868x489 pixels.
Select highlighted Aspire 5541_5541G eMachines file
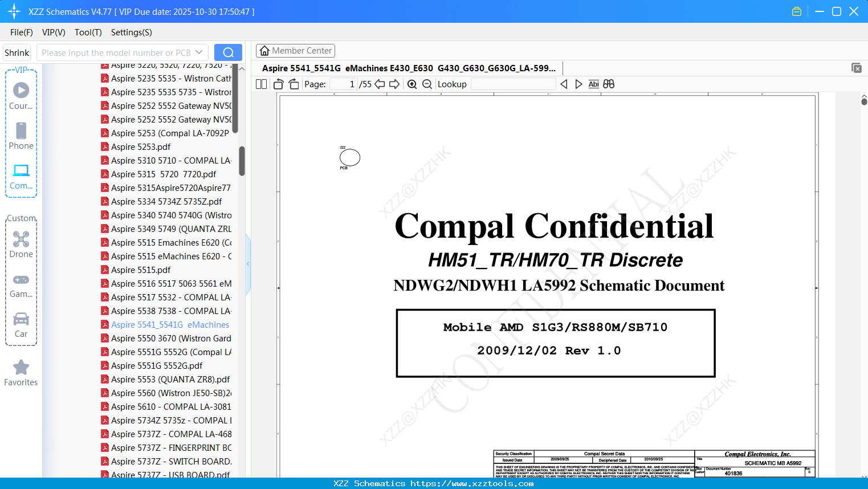[x=170, y=325]
